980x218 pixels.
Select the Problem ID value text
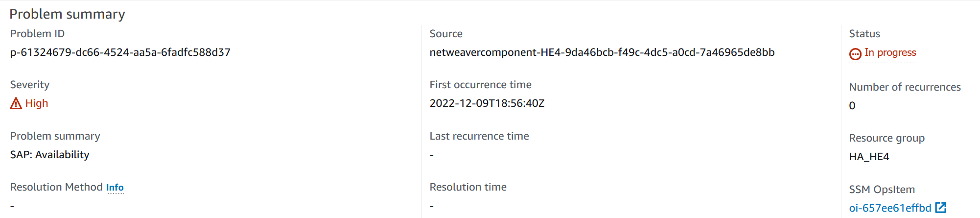[120, 52]
